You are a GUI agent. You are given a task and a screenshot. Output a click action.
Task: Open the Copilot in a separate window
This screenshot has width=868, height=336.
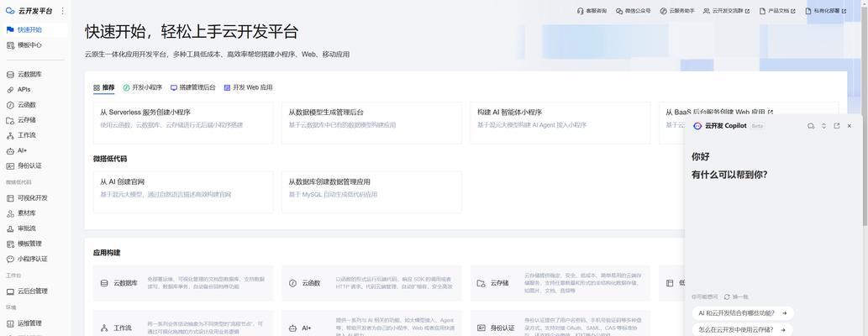click(836, 126)
